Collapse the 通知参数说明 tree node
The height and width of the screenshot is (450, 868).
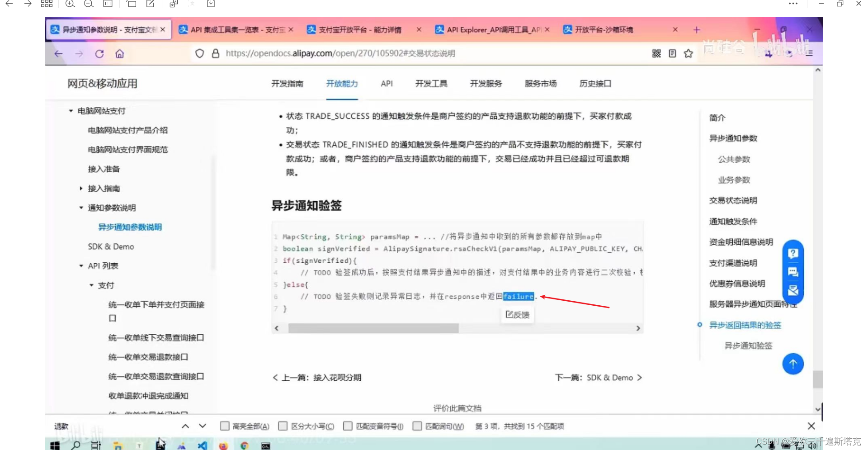pos(81,208)
